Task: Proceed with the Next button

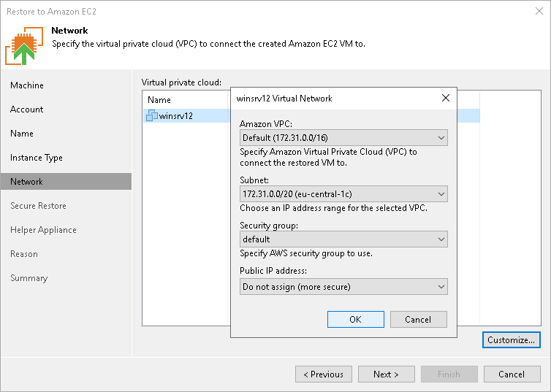Action: coord(386,374)
